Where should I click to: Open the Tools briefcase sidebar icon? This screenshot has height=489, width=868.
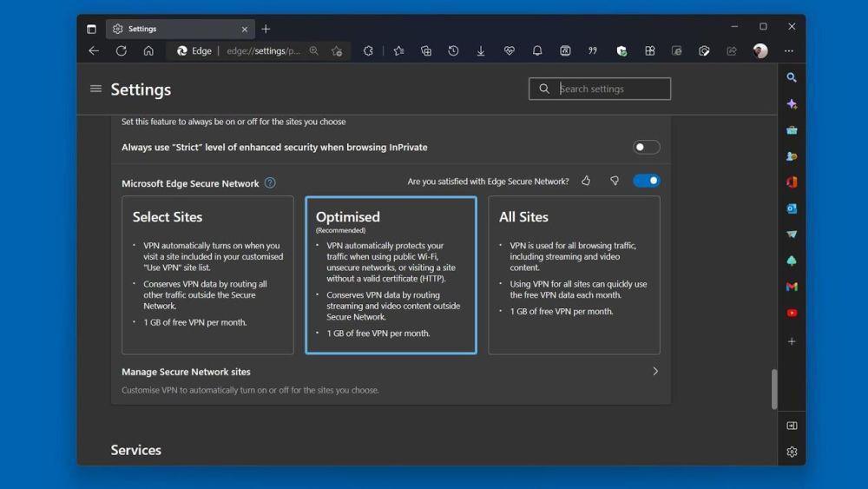coord(792,130)
